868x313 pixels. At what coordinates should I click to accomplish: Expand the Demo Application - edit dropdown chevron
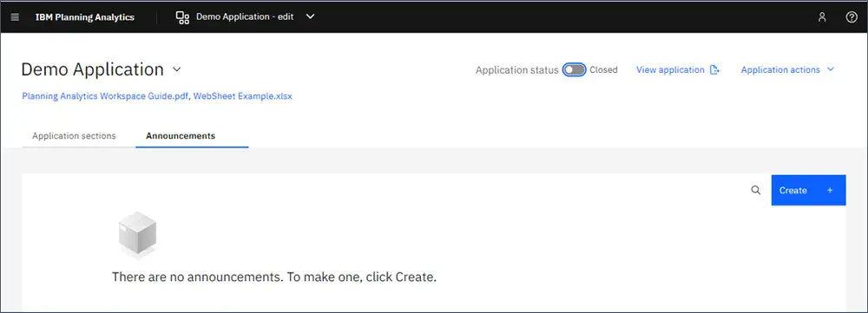coord(311,16)
